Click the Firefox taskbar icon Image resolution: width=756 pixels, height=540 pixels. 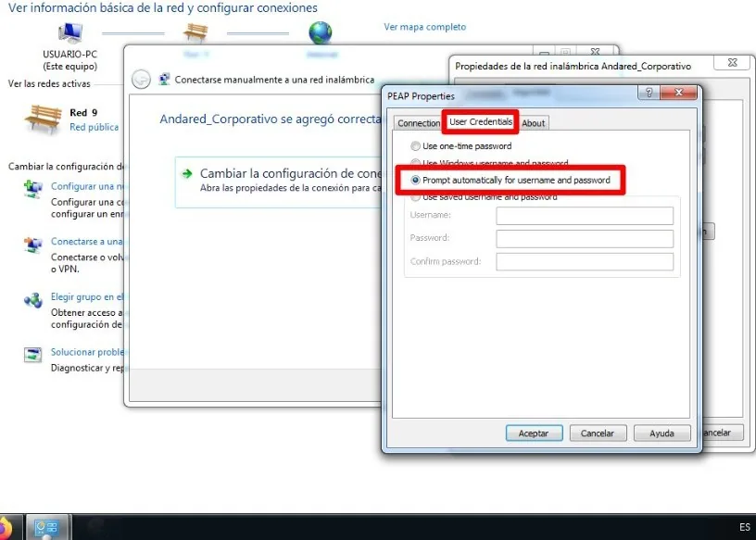6,527
